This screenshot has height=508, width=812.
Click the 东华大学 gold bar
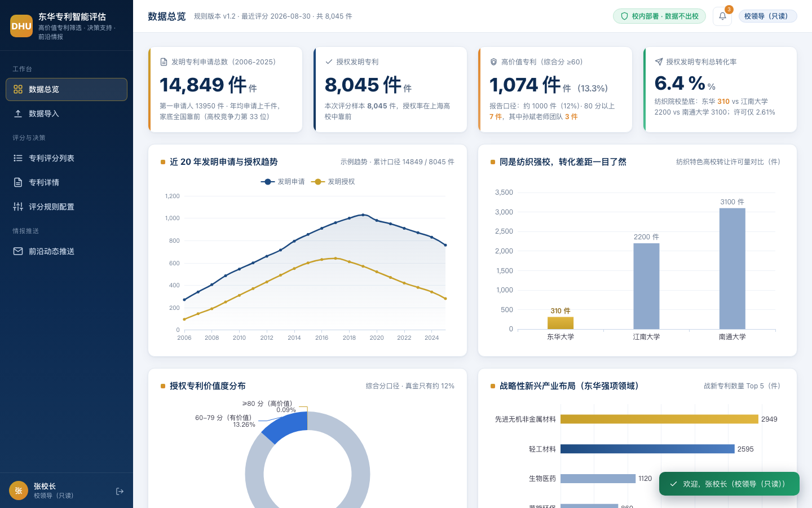pyautogui.click(x=561, y=323)
